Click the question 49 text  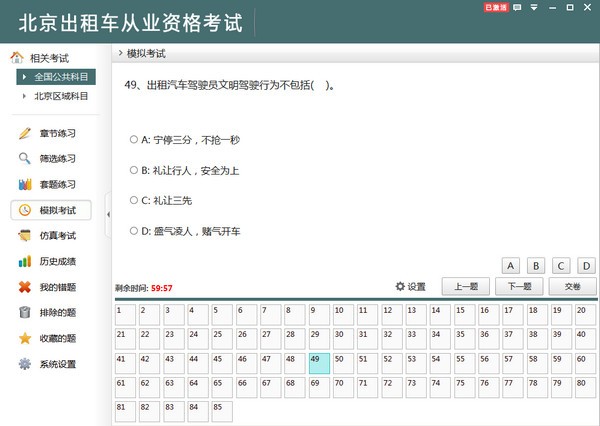point(230,85)
